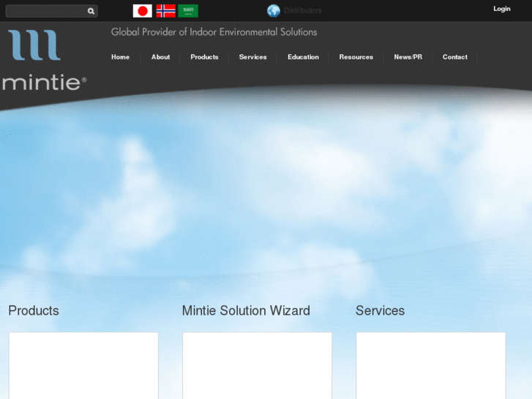Open the Services menu item

tap(252, 57)
